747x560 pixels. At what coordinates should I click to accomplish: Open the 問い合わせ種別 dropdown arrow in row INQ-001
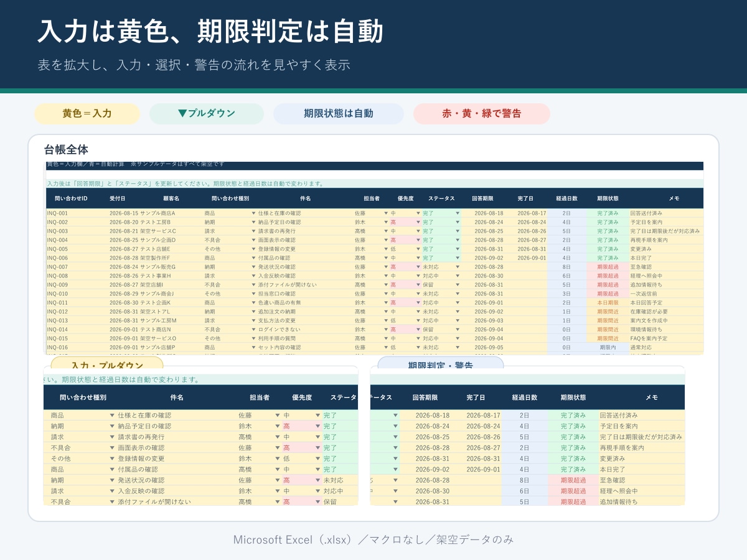tap(253, 213)
